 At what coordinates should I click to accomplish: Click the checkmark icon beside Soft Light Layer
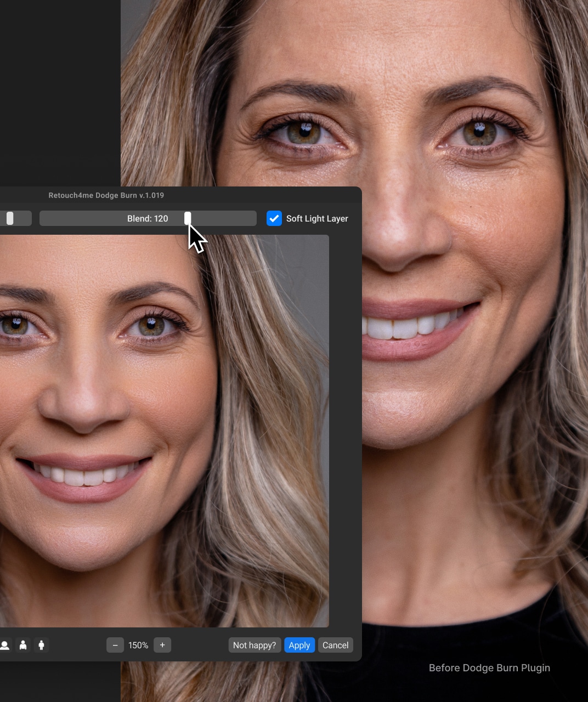tap(274, 218)
